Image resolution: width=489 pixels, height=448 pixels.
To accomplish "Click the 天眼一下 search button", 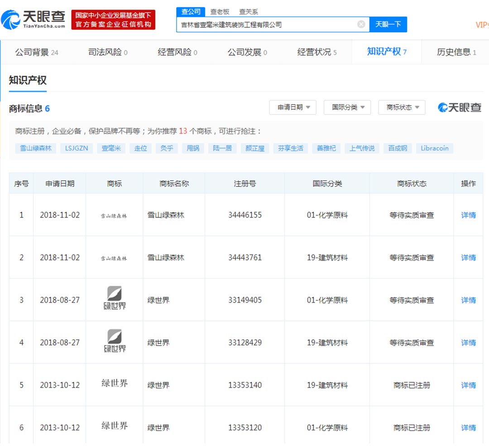I will (x=388, y=24).
